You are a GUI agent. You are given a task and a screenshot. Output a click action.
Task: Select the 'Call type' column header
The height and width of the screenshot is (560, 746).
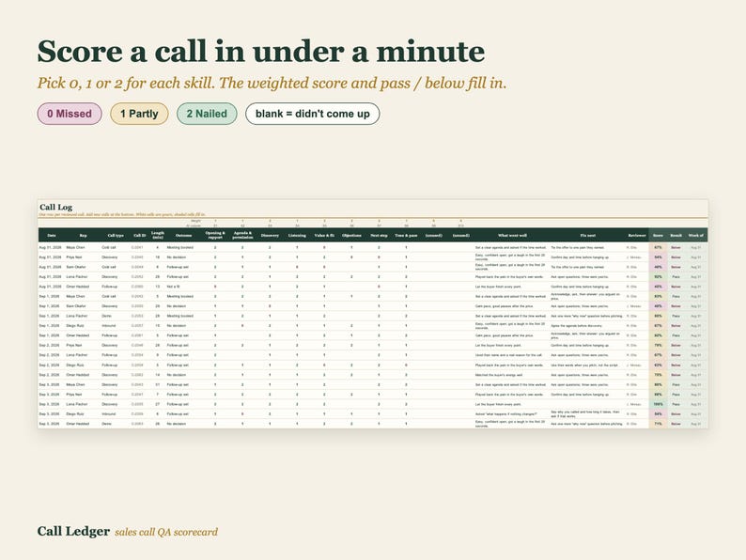tap(116, 235)
